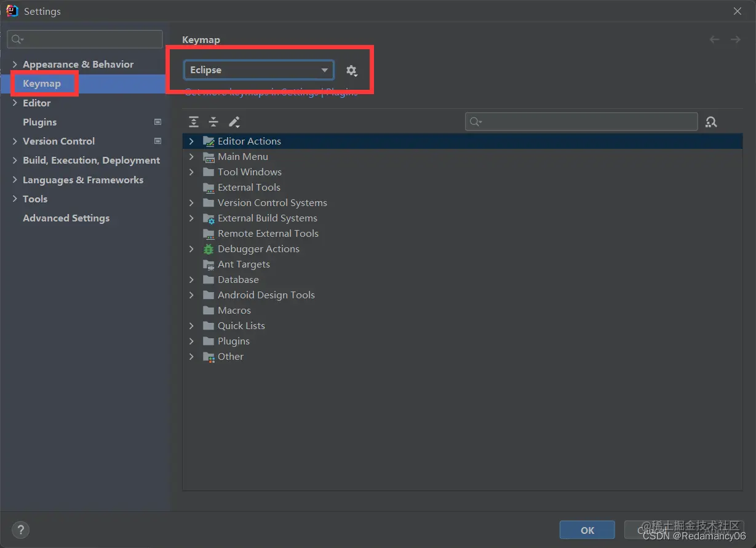This screenshot has width=756, height=548.
Task: Close the Settings dialog window
Action: tap(738, 11)
